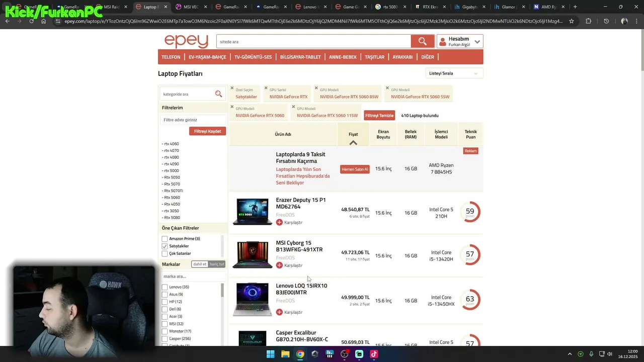Click the Chrome icon in taskbar
The image size is (644, 362).
pyautogui.click(x=300, y=354)
